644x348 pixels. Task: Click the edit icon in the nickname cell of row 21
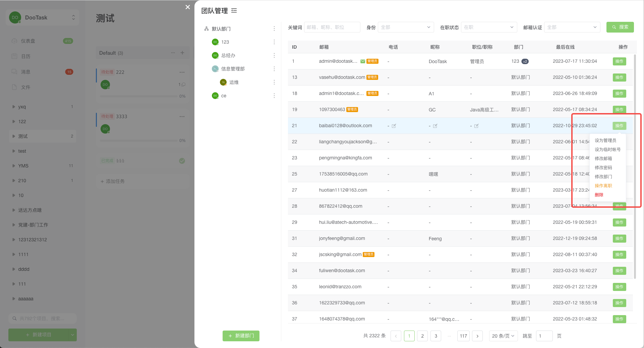pyautogui.click(x=435, y=126)
